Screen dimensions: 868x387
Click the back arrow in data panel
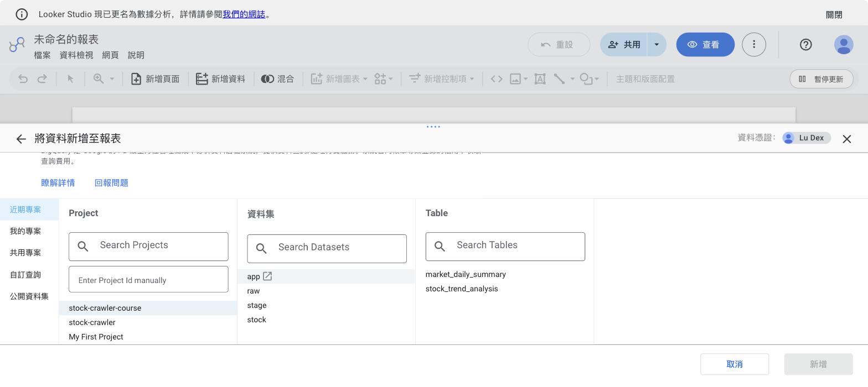pyautogui.click(x=21, y=139)
